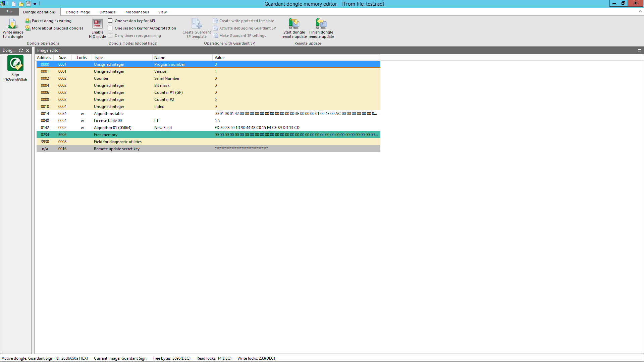Click the open folder quick access icon
Image resolution: width=644 pixels, height=362 pixels.
[x=21, y=4]
